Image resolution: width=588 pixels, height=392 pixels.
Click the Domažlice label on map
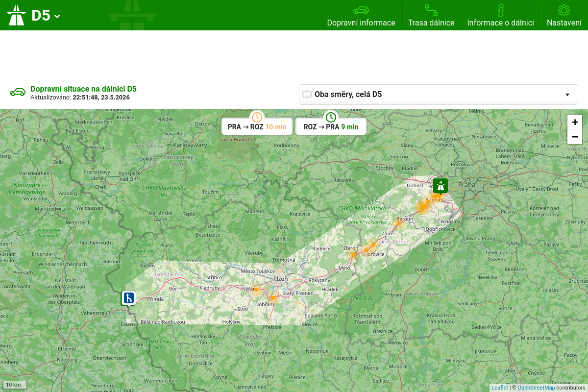pos(200,364)
